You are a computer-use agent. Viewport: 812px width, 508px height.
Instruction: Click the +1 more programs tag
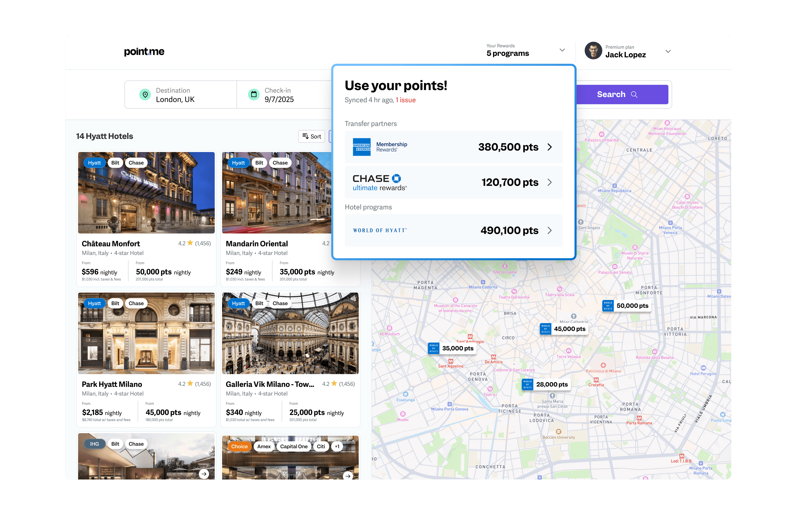[337, 446]
